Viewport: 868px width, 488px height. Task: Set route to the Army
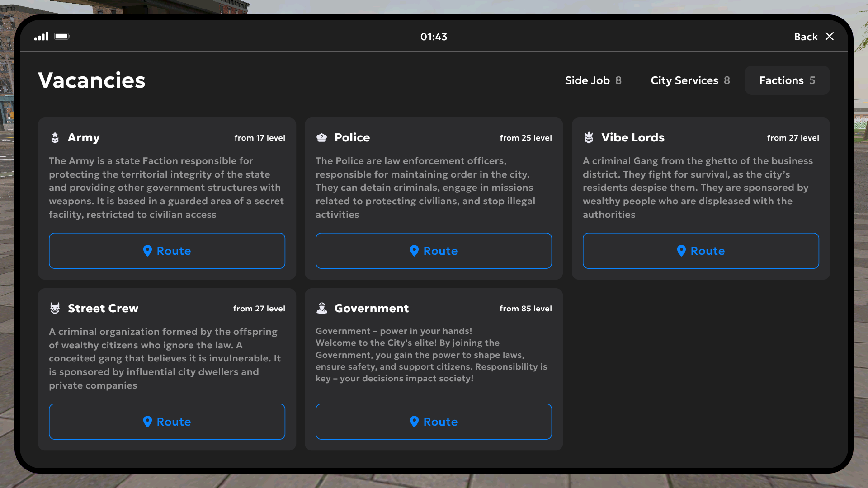click(x=167, y=251)
